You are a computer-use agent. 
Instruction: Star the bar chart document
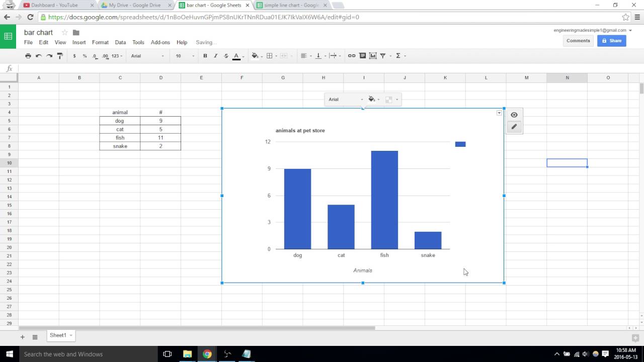point(64,33)
